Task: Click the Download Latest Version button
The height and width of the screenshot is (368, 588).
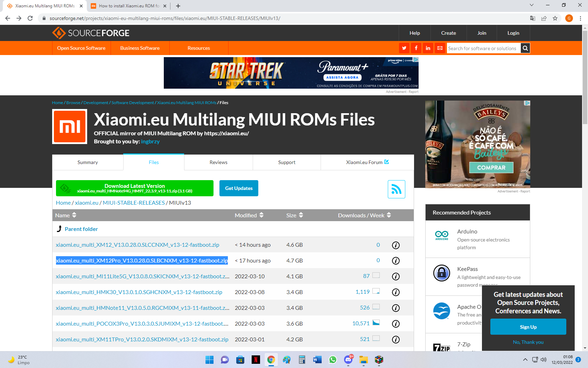Action: [135, 188]
